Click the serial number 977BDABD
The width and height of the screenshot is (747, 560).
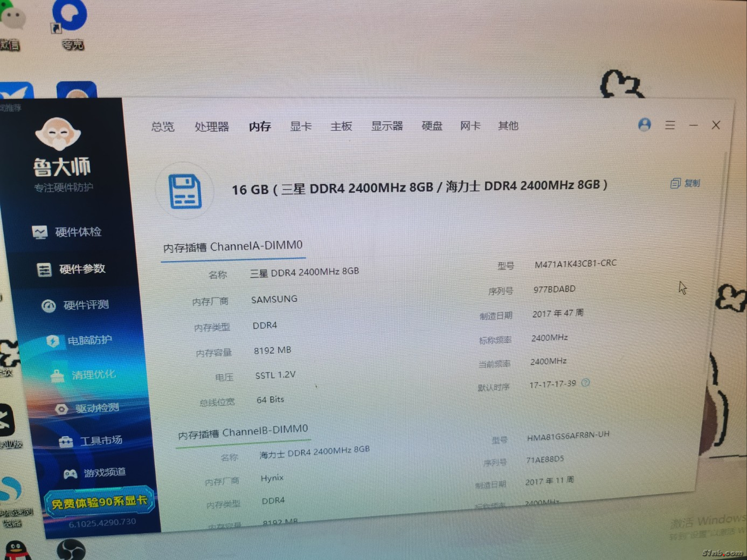(555, 289)
